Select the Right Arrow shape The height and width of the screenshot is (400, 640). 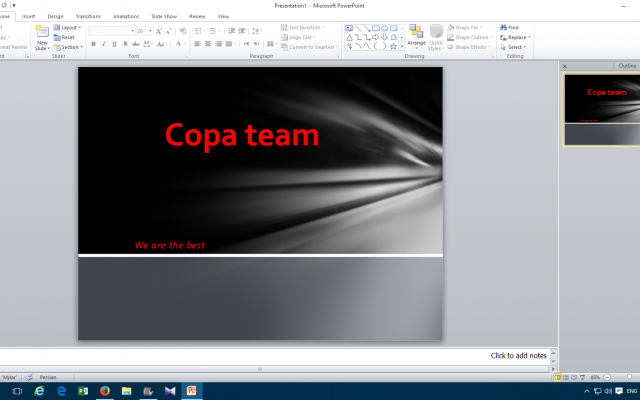coord(376,37)
